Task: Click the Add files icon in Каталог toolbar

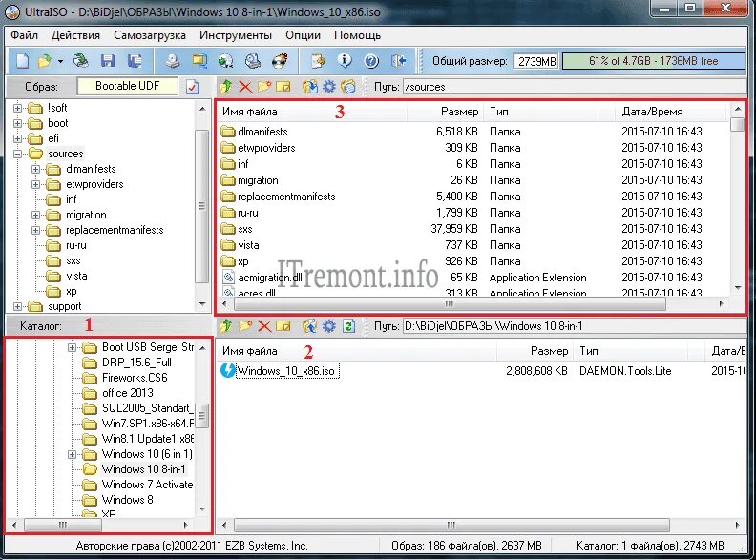Action: click(310, 326)
